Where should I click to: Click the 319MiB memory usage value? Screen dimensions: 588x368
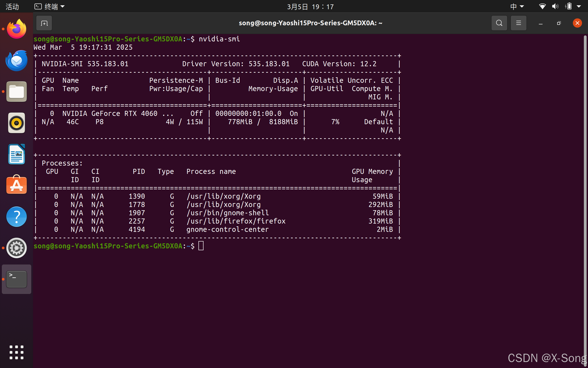click(x=381, y=221)
